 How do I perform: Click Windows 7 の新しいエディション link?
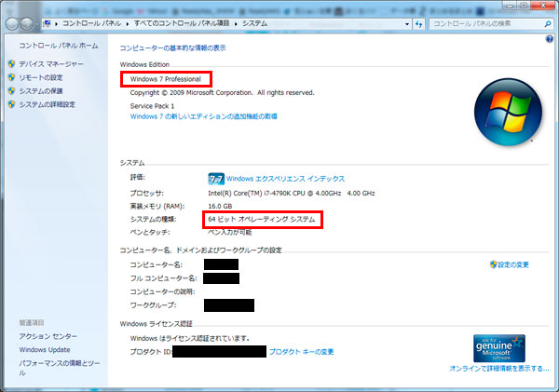pos(203,116)
